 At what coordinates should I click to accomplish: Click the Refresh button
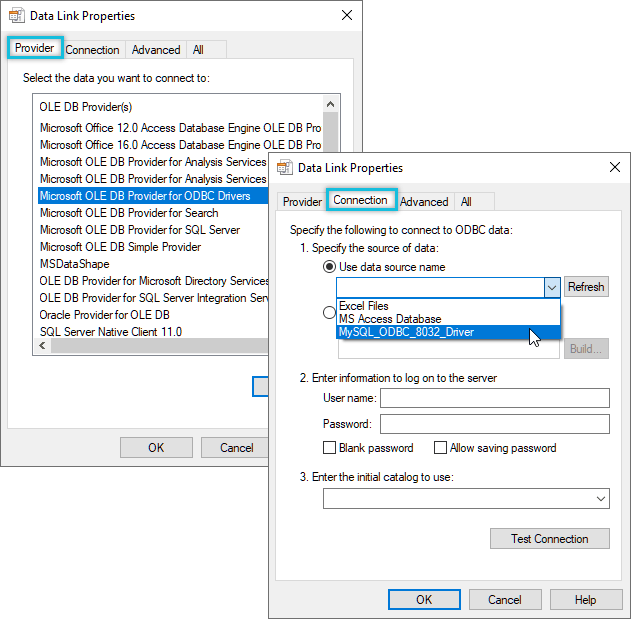pos(586,287)
